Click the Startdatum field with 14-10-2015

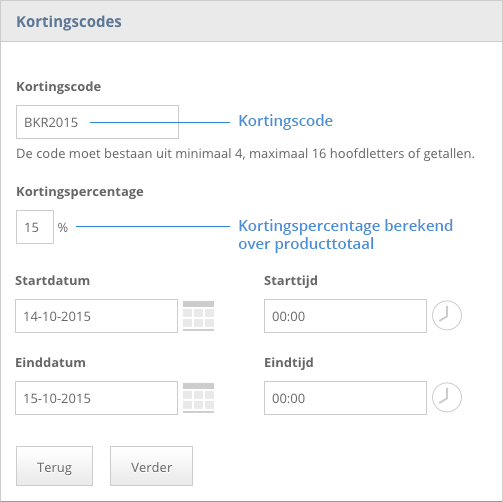(96, 316)
